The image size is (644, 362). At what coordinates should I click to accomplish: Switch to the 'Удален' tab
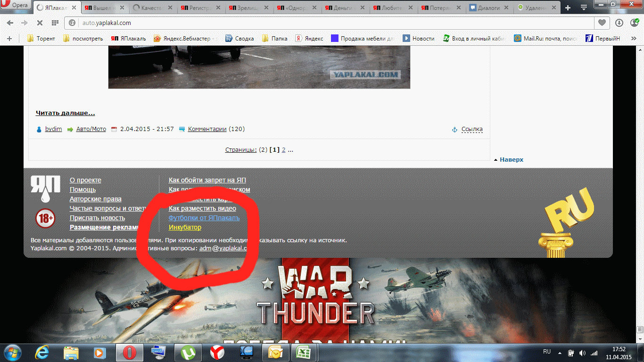(537, 8)
